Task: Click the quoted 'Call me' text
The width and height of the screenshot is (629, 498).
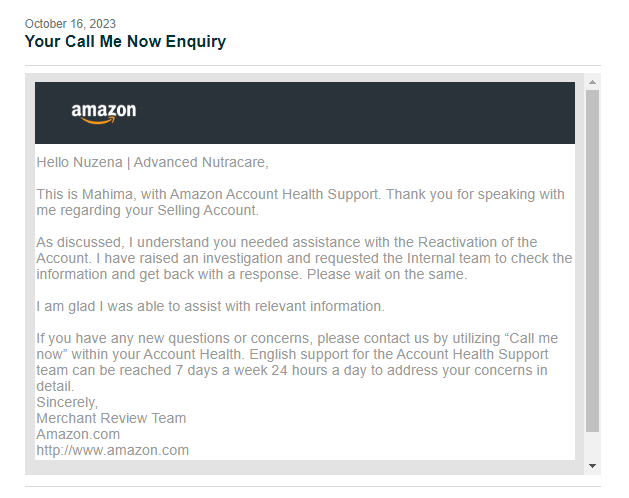Action: (x=534, y=338)
